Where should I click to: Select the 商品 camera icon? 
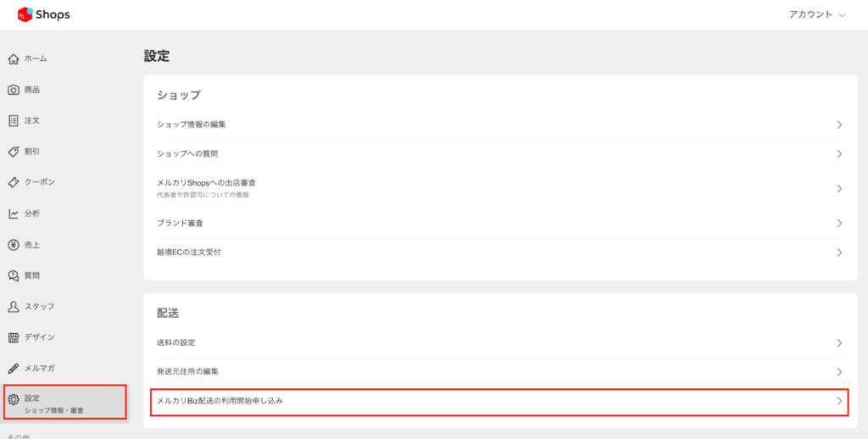(x=14, y=90)
